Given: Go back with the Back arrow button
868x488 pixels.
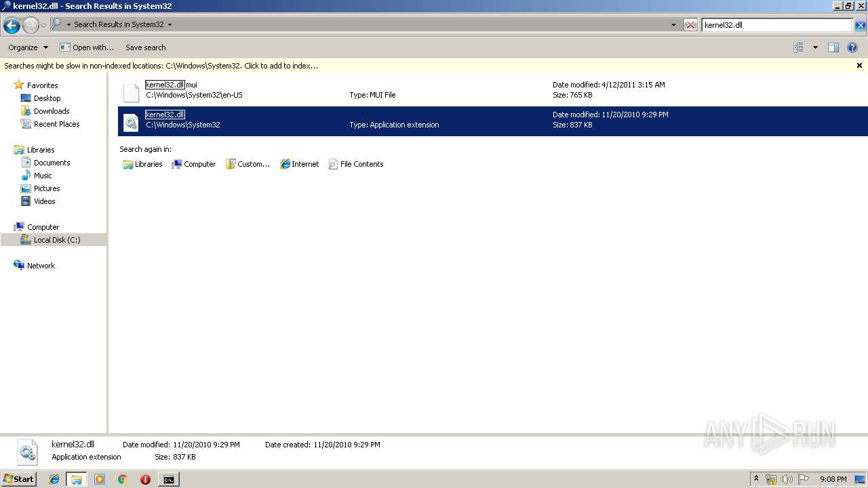Looking at the screenshot, I should [12, 25].
